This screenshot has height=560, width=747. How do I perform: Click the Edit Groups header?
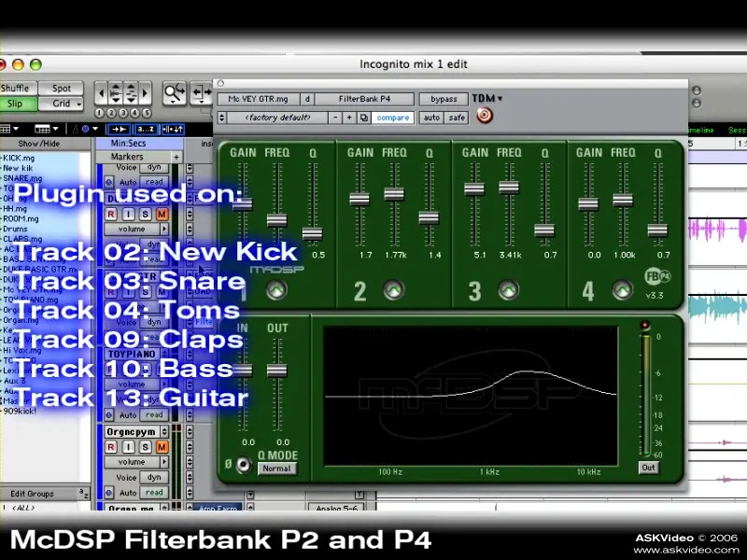point(33,494)
